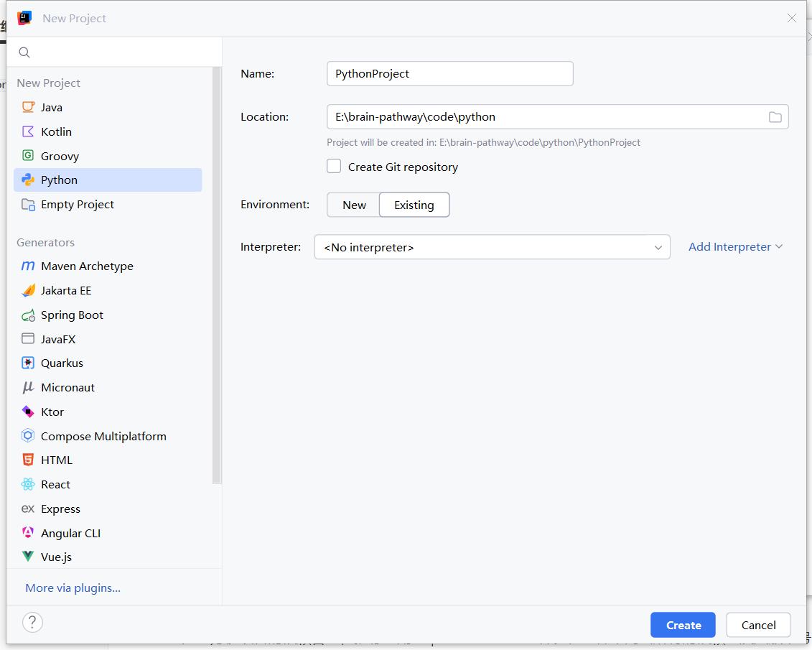812x650 pixels.
Task: Open More via plugins link
Action: [73, 588]
